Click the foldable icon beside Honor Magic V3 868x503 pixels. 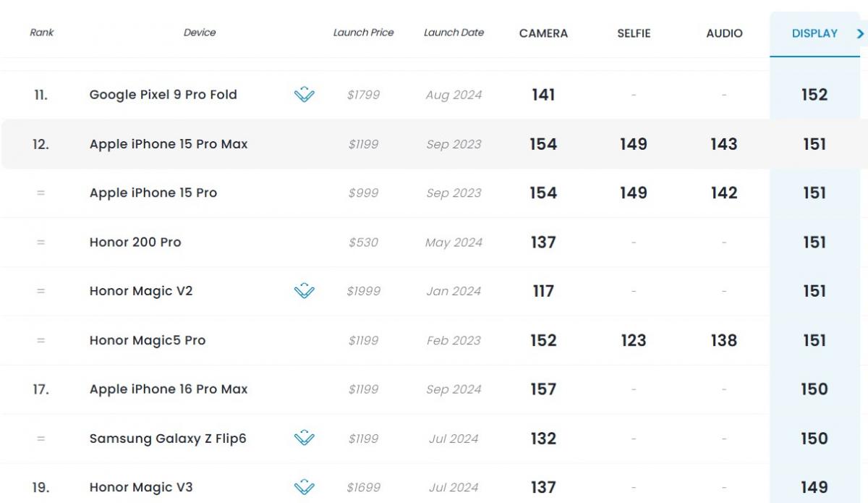[305, 487]
